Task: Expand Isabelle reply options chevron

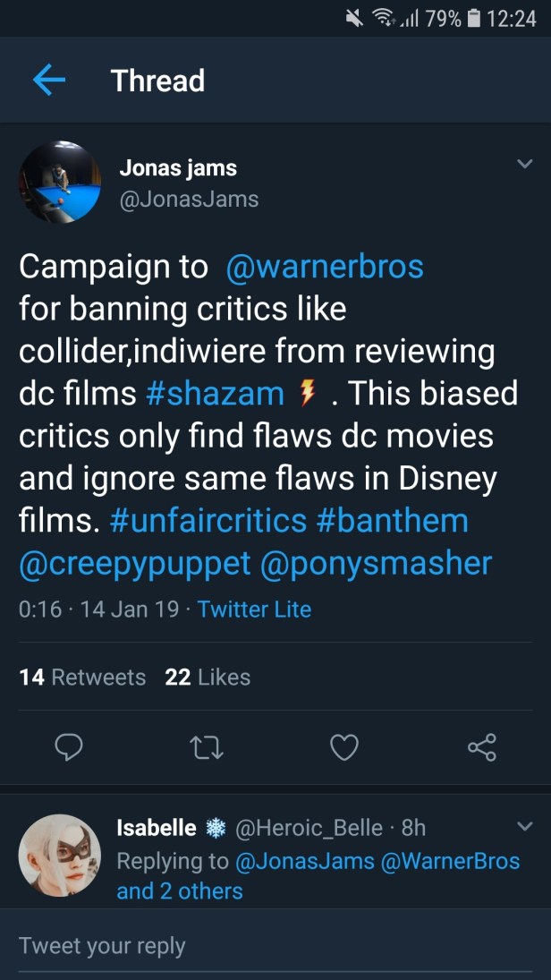Action: [524, 827]
